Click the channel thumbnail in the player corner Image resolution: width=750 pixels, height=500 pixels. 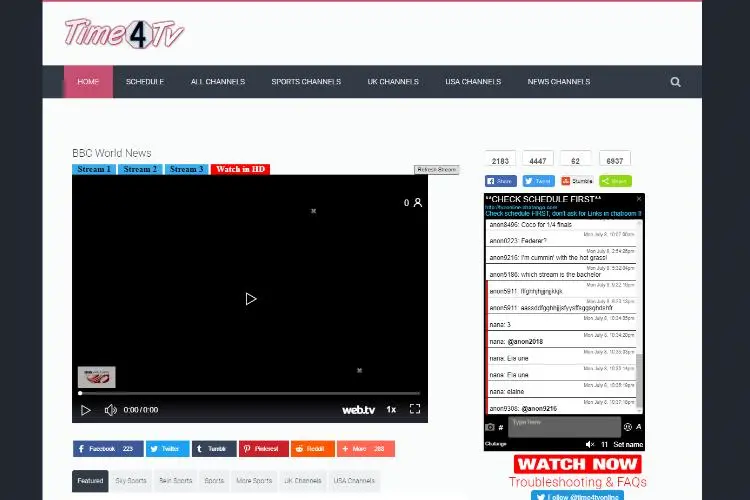click(x=97, y=377)
